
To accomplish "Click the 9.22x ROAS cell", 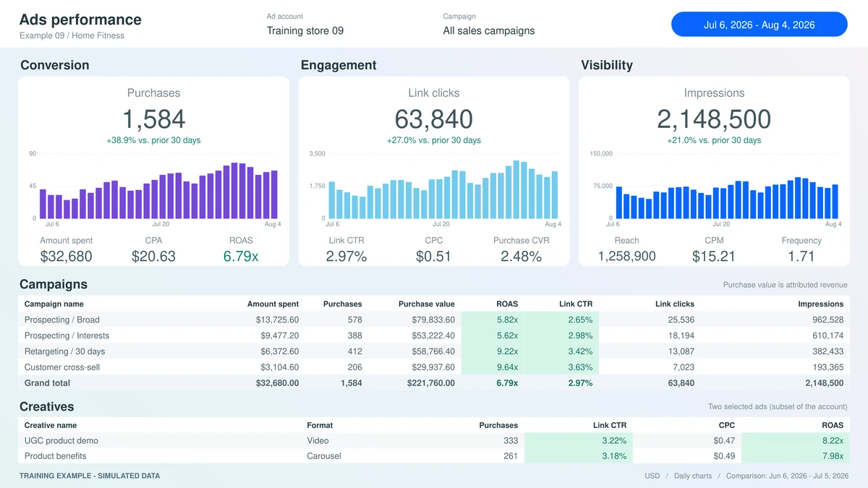I will [x=507, y=351].
